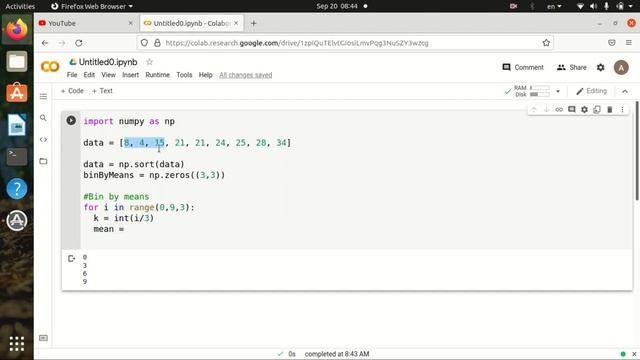Save to Pocket icon in toolbar
The image size is (640, 360).
[x=611, y=43]
